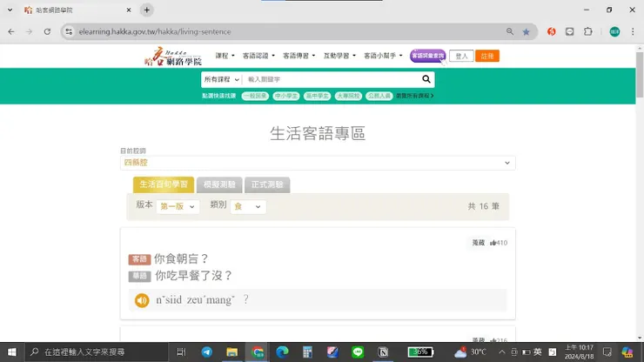Show hidden system tray icons
This screenshot has width=644, height=362.
[x=502, y=352]
